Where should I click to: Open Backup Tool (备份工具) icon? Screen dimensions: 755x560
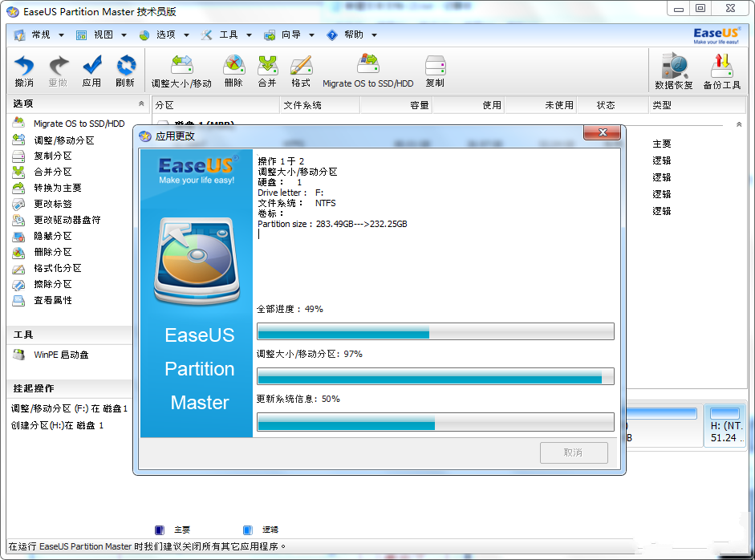722,71
